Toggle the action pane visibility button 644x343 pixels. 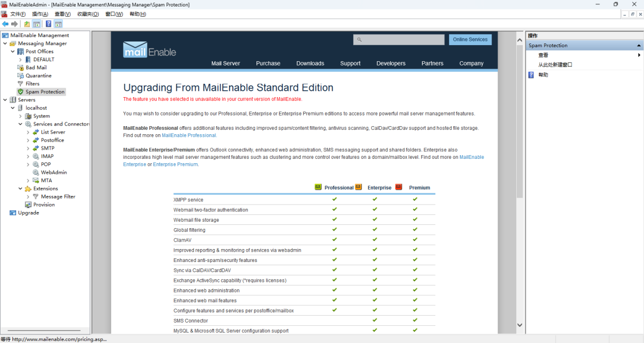coord(58,24)
